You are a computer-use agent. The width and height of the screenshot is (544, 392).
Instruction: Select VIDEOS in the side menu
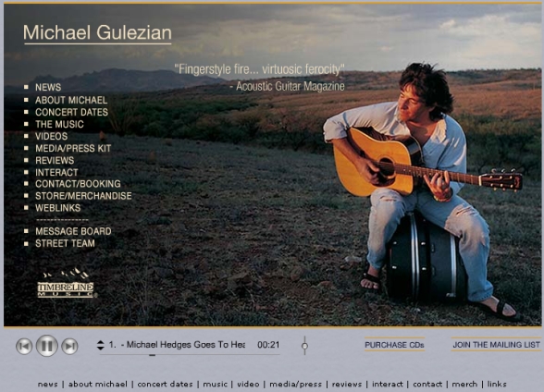[52, 136]
